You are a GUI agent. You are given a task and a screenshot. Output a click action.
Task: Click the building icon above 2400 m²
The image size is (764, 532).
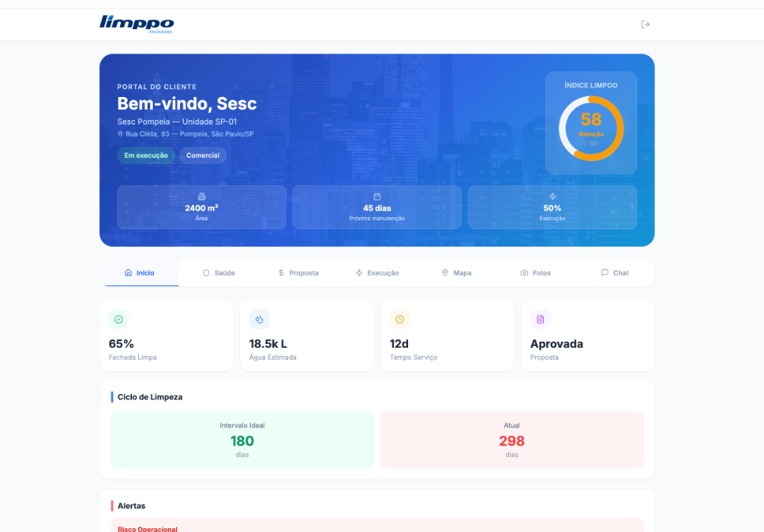(201, 197)
